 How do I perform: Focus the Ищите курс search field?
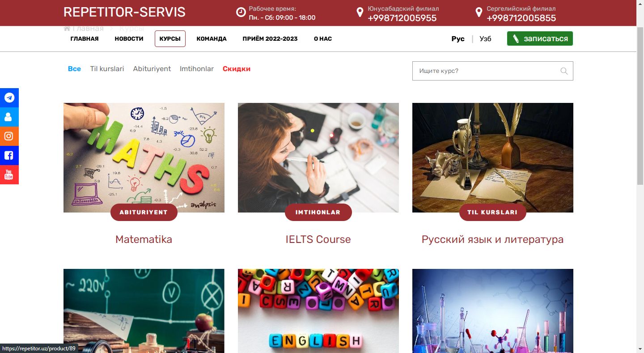click(x=492, y=71)
